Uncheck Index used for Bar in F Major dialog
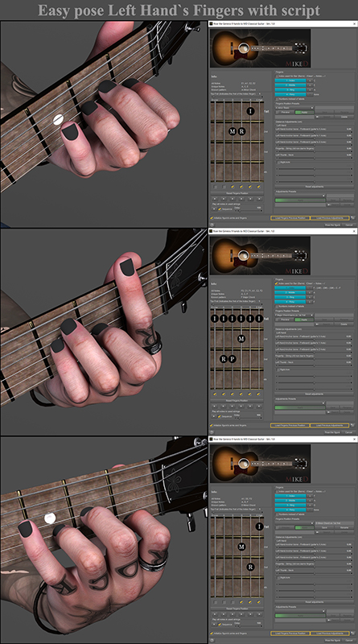358x644 pixels. (277, 283)
